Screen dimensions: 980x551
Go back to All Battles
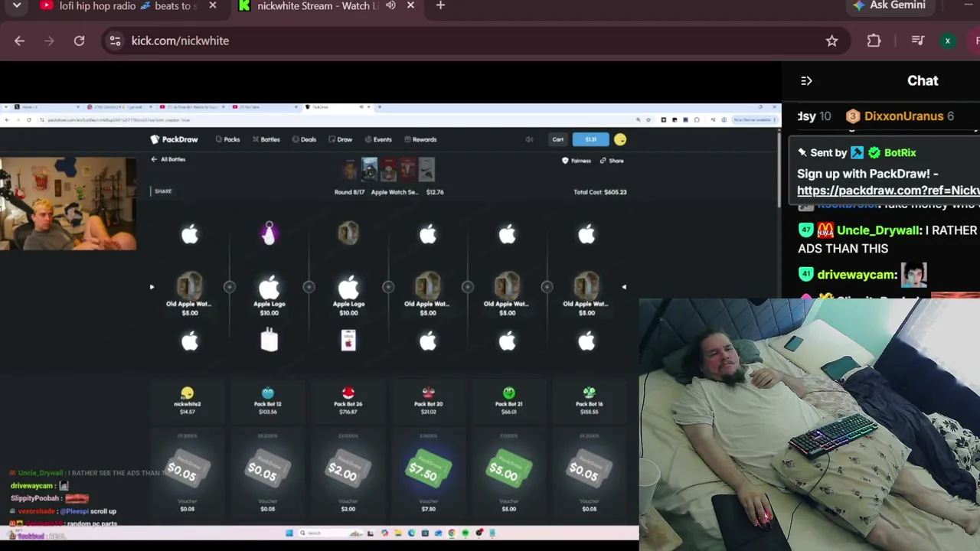click(168, 159)
